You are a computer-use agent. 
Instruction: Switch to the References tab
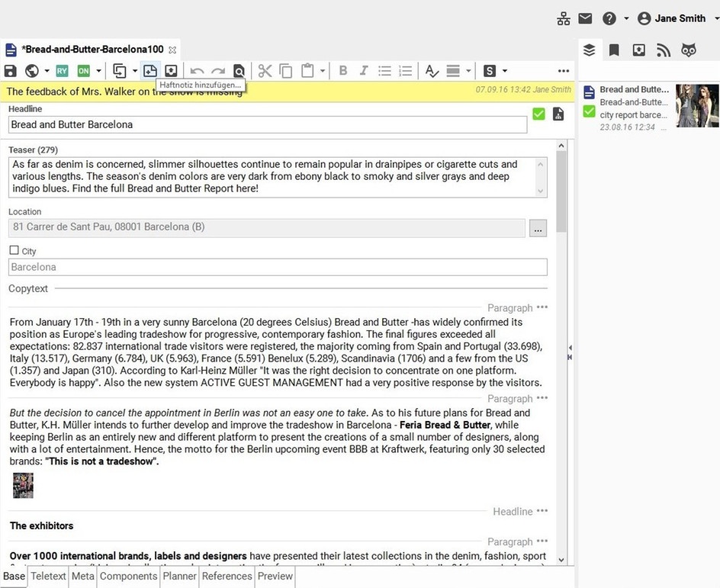(x=227, y=576)
